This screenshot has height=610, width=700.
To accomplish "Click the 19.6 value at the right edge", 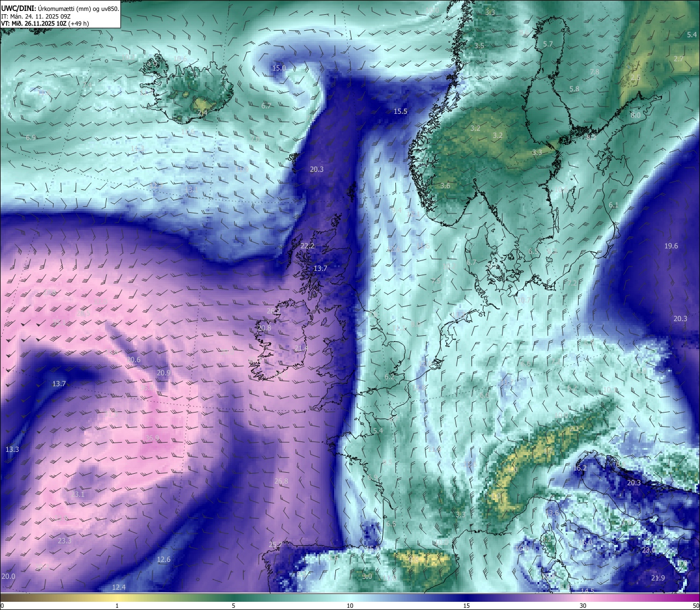I will tap(671, 246).
